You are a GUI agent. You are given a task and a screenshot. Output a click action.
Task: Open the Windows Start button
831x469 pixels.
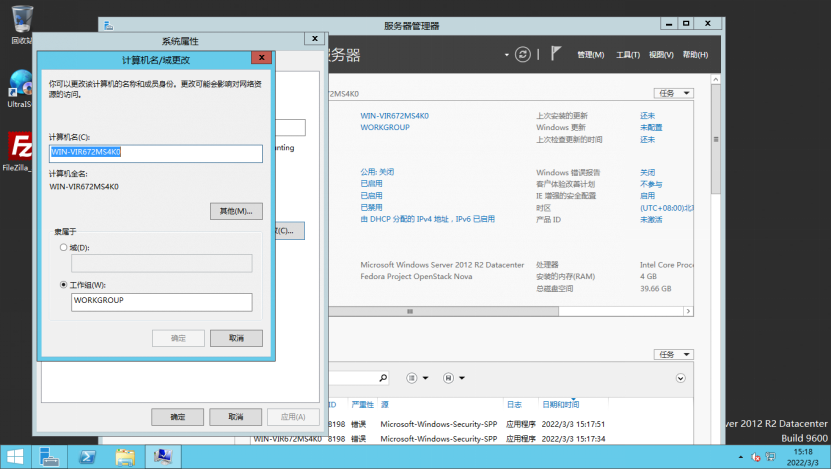click(x=15, y=457)
